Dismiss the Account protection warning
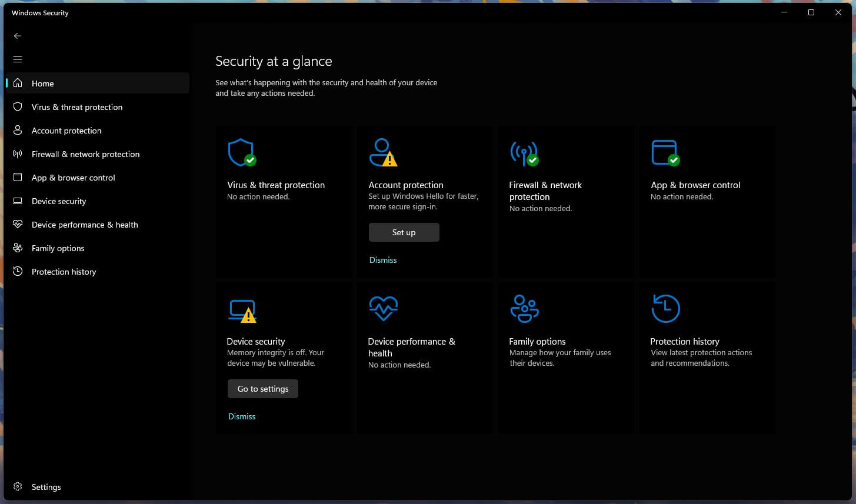The width and height of the screenshot is (856, 504). point(383,260)
